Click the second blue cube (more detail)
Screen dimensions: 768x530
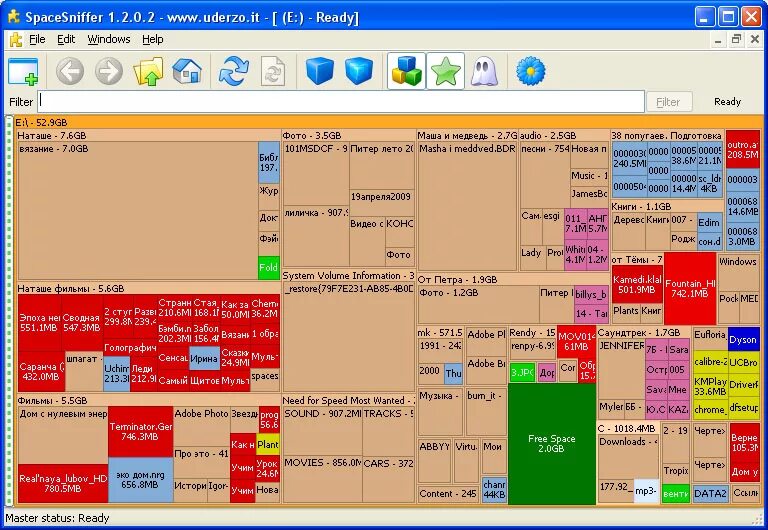click(x=359, y=72)
